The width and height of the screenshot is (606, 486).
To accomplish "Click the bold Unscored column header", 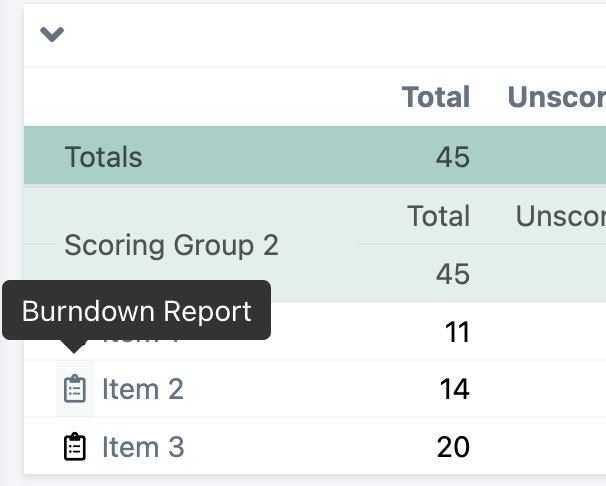I will click(x=556, y=97).
